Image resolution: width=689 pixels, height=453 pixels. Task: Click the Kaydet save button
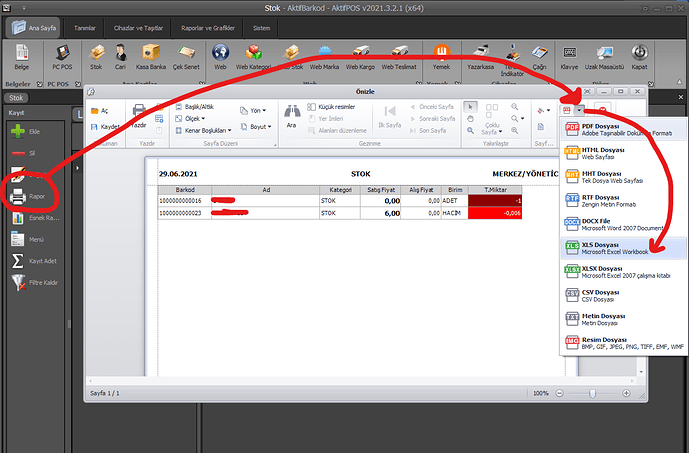click(x=105, y=127)
